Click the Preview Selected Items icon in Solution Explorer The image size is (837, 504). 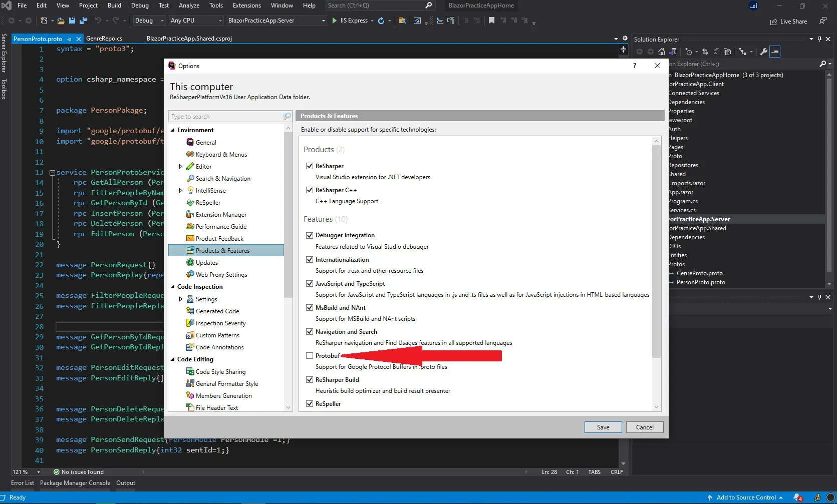(775, 52)
